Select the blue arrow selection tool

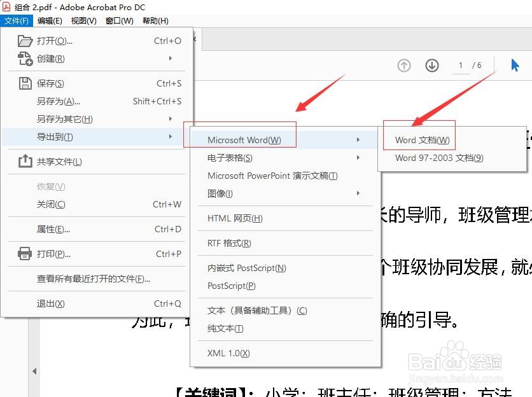(x=515, y=65)
